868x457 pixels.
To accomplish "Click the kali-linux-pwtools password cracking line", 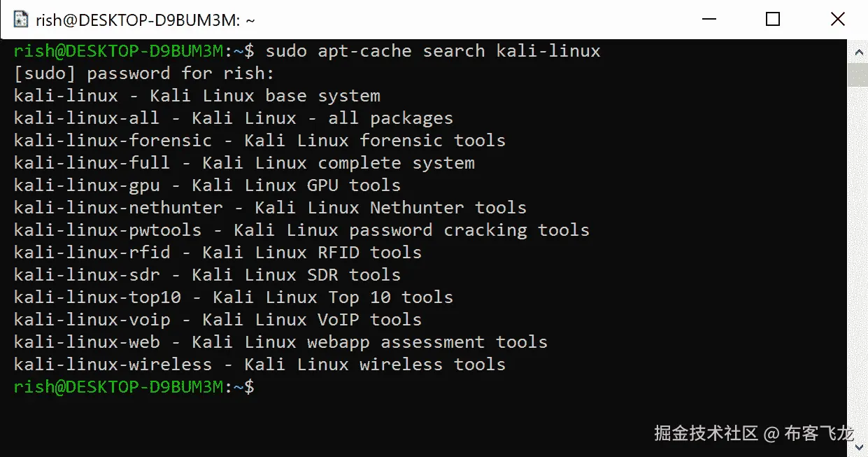I will (301, 230).
